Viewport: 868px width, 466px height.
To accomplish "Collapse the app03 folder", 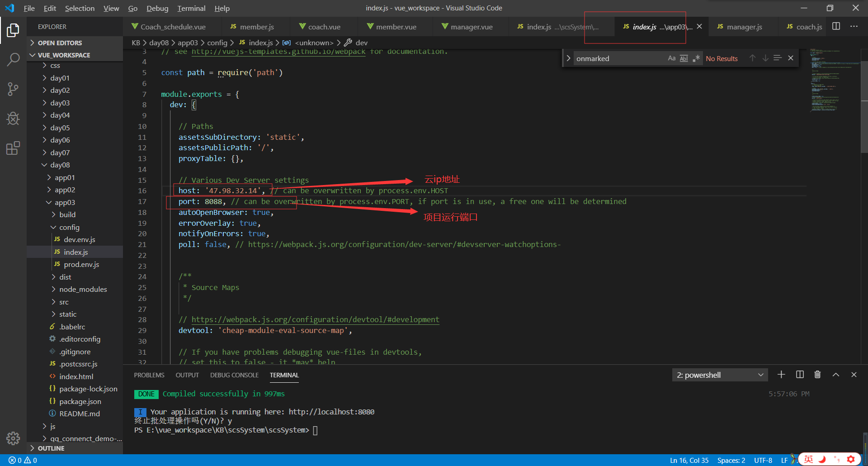I will click(x=75, y=202).
